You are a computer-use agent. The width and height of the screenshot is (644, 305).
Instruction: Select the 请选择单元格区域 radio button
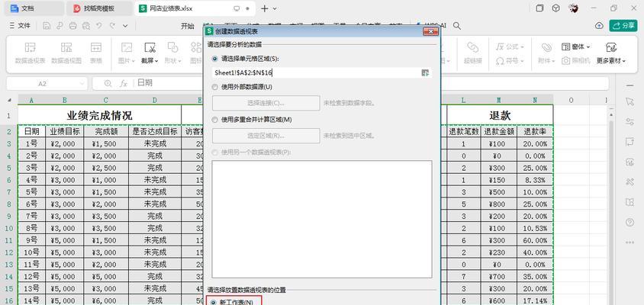pos(215,59)
